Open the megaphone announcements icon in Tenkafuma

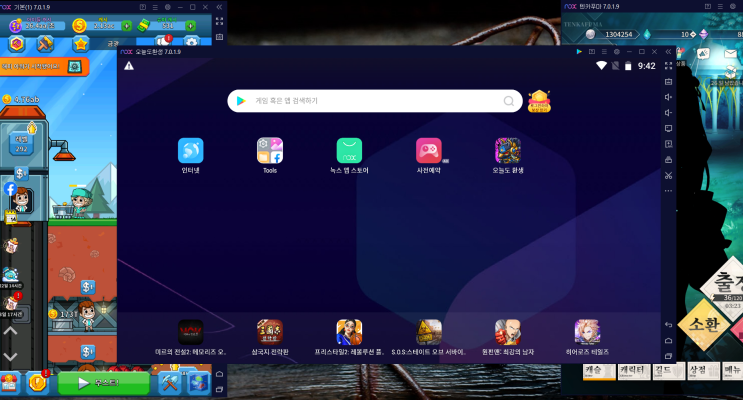point(703,54)
